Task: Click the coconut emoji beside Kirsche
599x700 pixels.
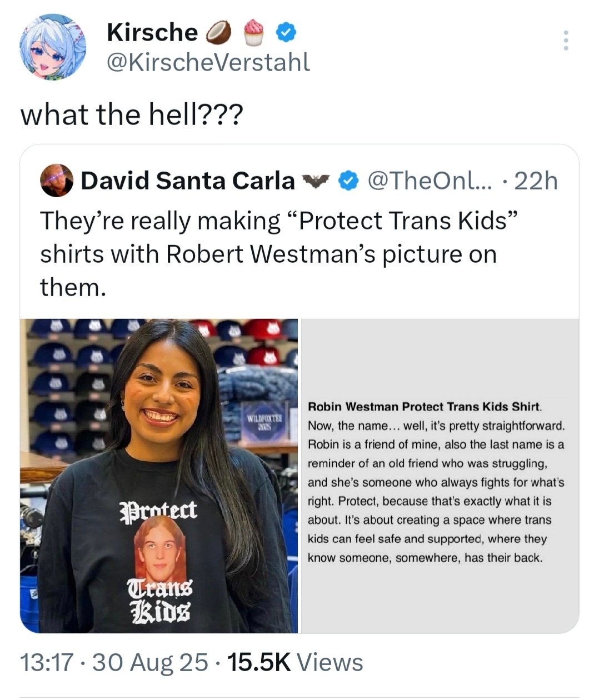Action: [x=218, y=33]
